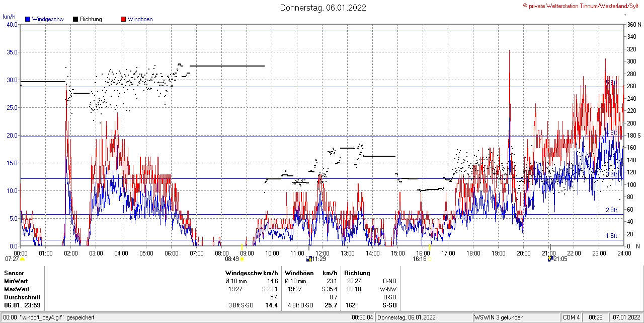Click the MinWert row label

click(16, 281)
